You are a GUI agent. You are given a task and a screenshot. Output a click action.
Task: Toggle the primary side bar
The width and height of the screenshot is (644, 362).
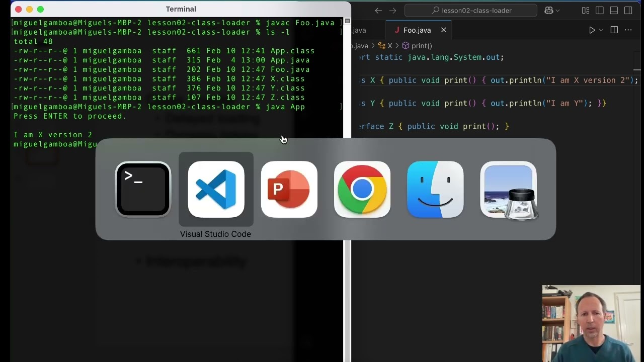pyautogui.click(x=600, y=11)
